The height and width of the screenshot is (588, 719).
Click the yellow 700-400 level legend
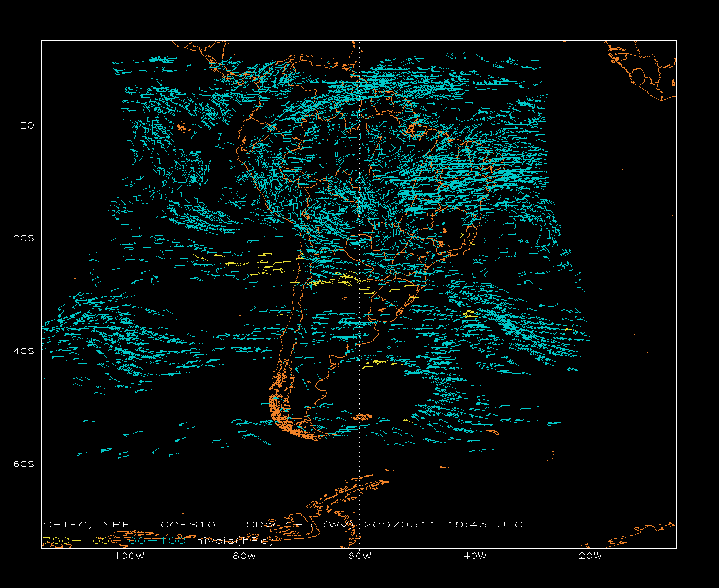tap(76, 540)
